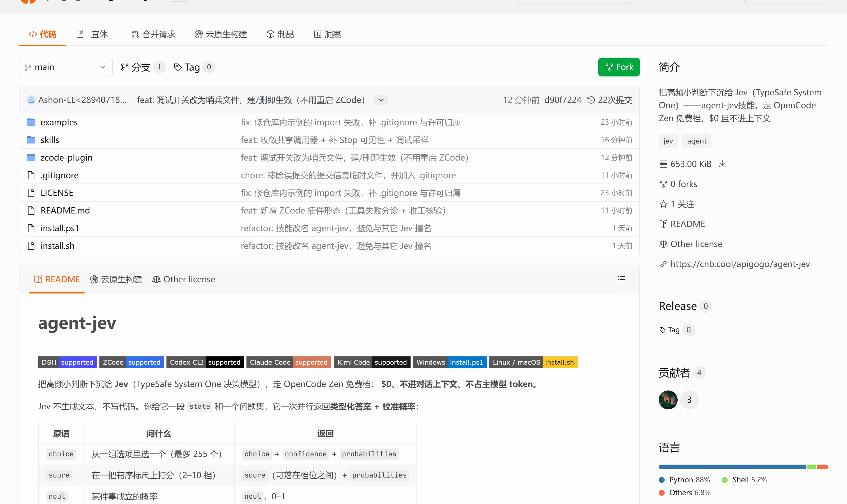Click Python 88% language legend
The image size is (847, 504).
[x=684, y=480]
